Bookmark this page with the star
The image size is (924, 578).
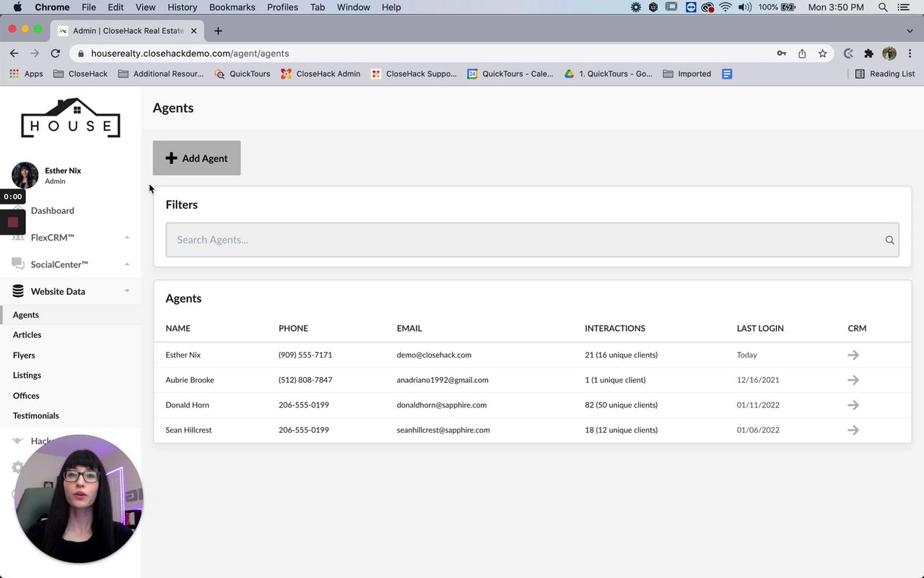click(x=822, y=53)
